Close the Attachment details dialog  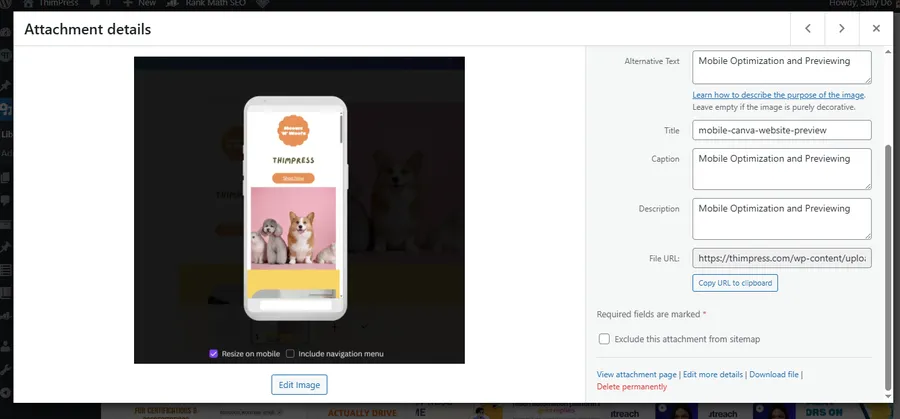[876, 29]
